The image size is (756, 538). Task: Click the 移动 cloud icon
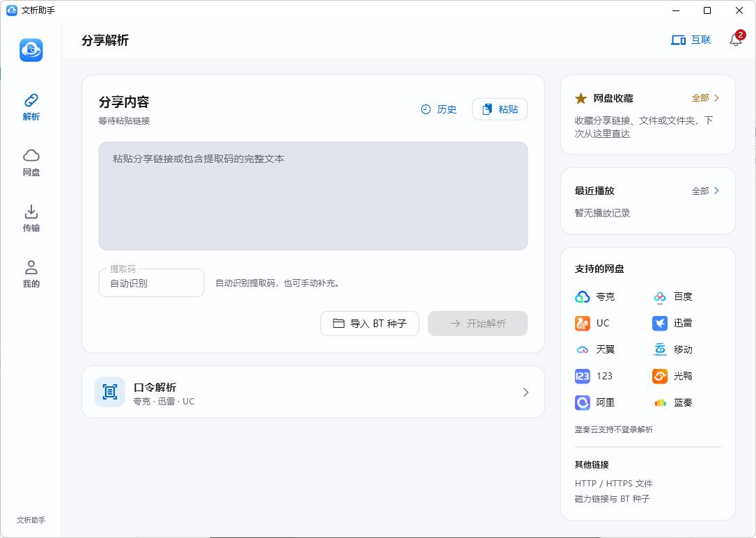(x=659, y=349)
